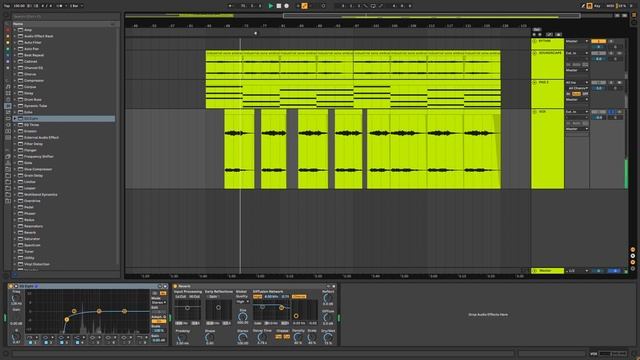Click the purple collection color tag
The image size is (640, 360).
tap(7, 62)
